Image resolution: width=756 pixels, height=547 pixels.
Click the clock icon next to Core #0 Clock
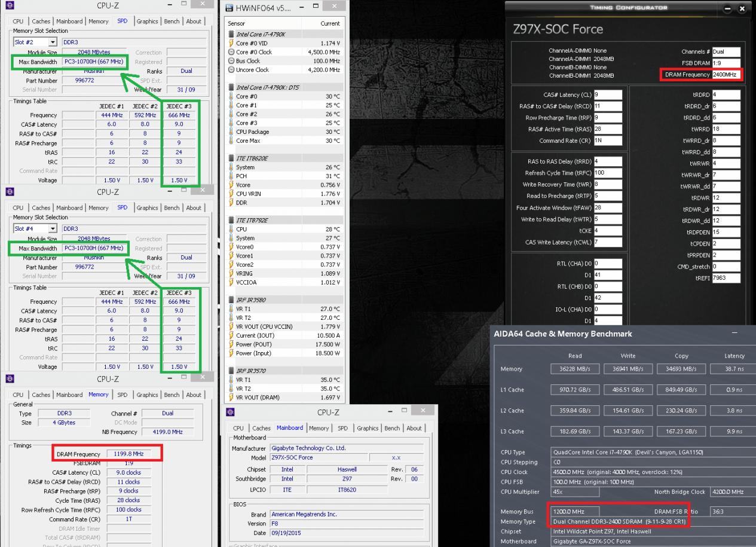tap(231, 52)
